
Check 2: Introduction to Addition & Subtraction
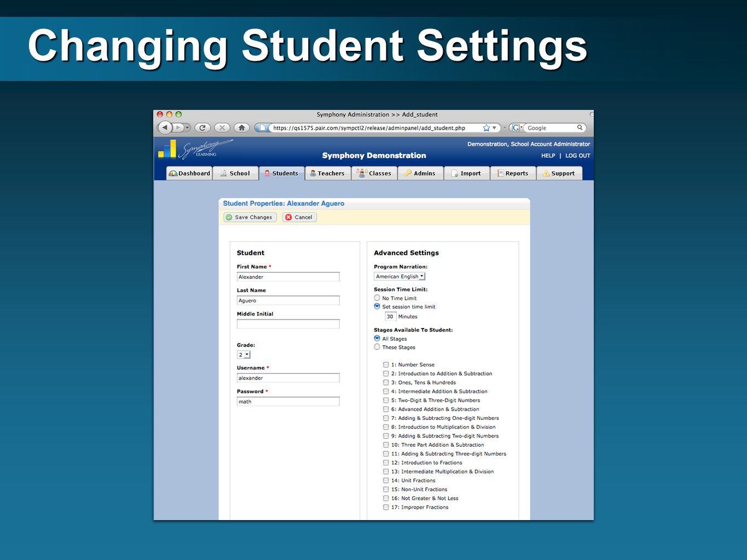tap(386, 374)
